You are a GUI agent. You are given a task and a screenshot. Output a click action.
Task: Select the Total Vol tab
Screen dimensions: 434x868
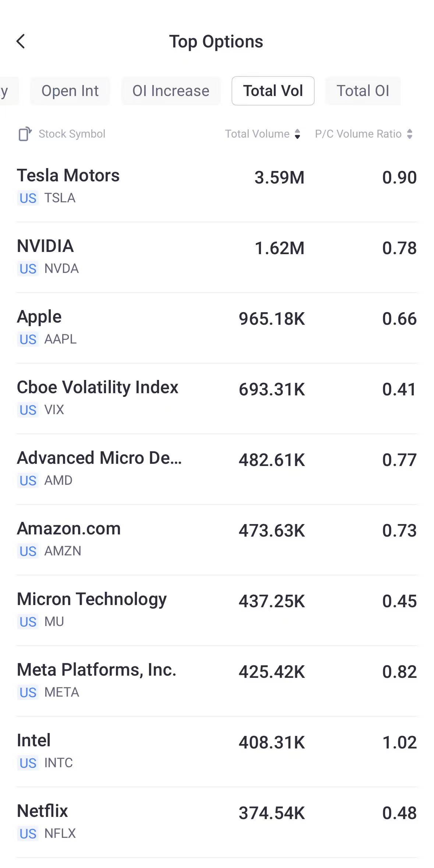tap(273, 91)
